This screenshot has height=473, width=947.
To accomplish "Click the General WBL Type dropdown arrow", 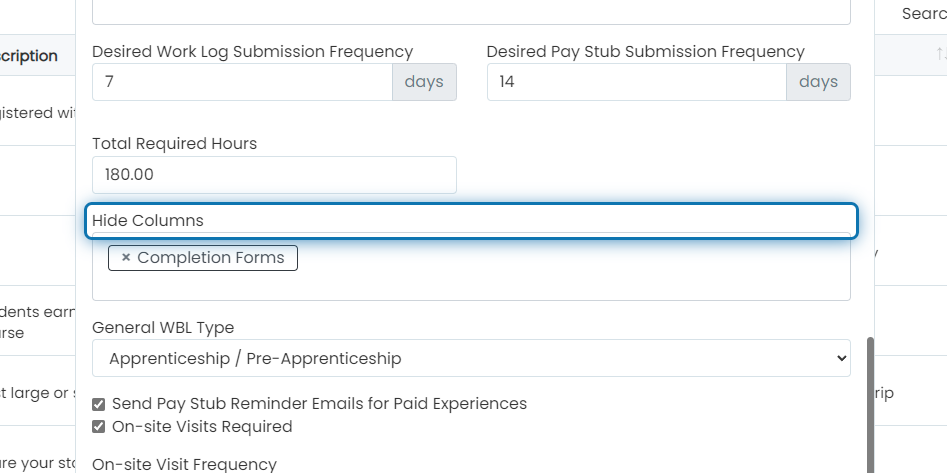I will pyautogui.click(x=841, y=358).
